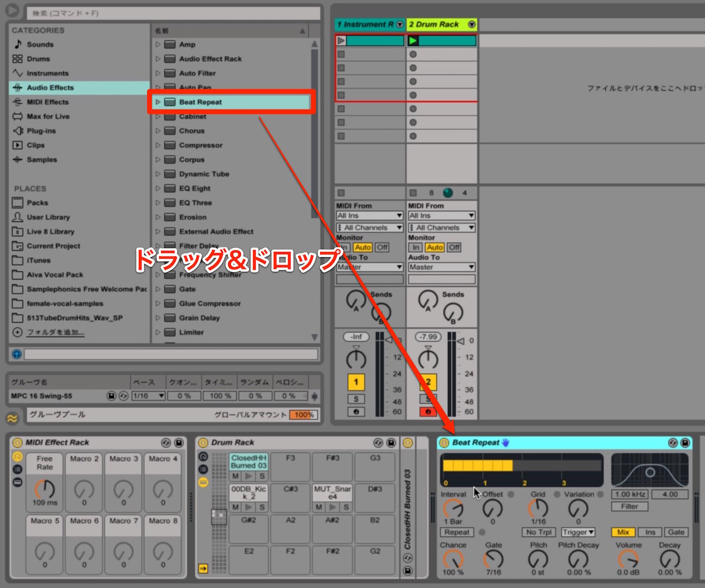Open the Aiva Vocal Pack folder
Image resolution: width=705 pixels, height=588 pixels.
[55, 275]
